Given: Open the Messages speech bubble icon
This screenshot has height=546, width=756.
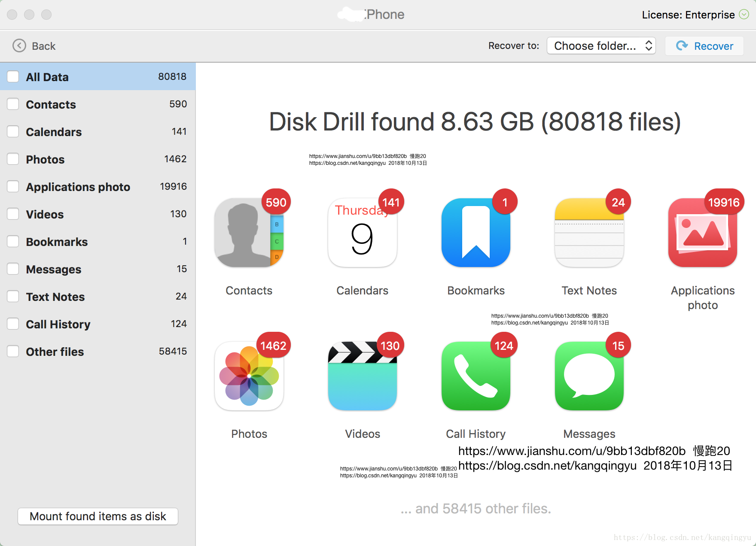Looking at the screenshot, I should 589,376.
